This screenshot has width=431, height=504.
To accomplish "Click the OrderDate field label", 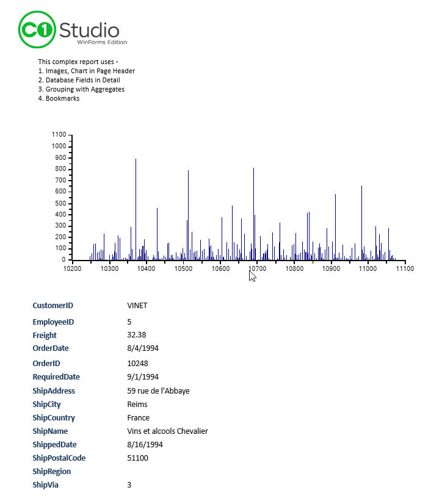I will pyautogui.click(x=51, y=348).
